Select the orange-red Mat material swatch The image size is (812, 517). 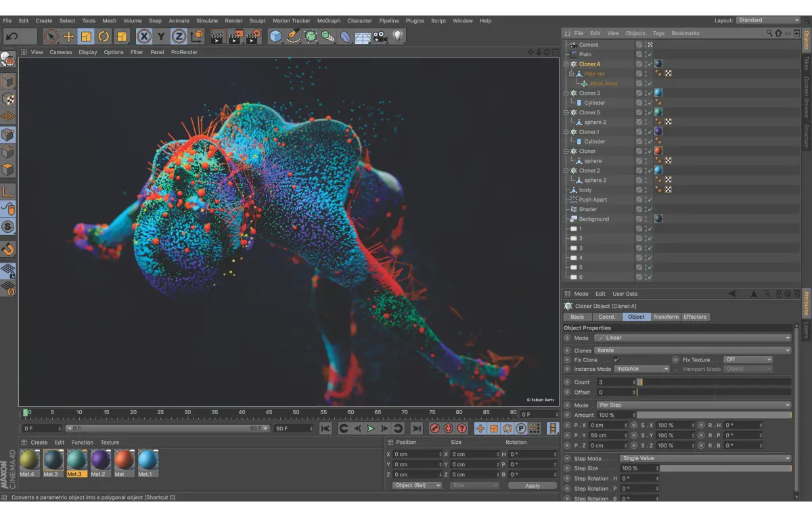[125, 460]
